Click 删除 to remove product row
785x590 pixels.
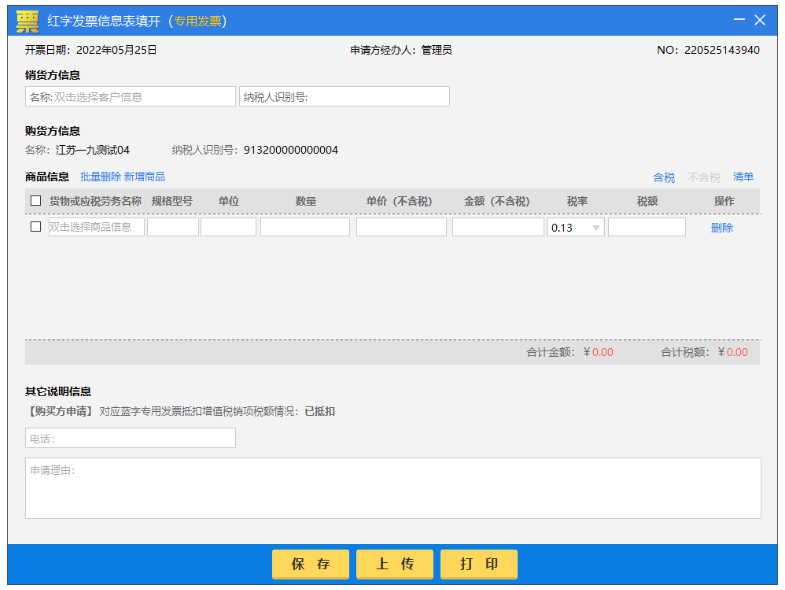[721, 228]
